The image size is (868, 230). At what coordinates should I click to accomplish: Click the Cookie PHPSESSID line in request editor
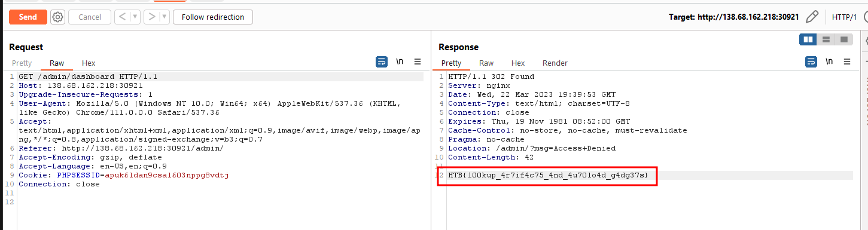[x=124, y=175]
